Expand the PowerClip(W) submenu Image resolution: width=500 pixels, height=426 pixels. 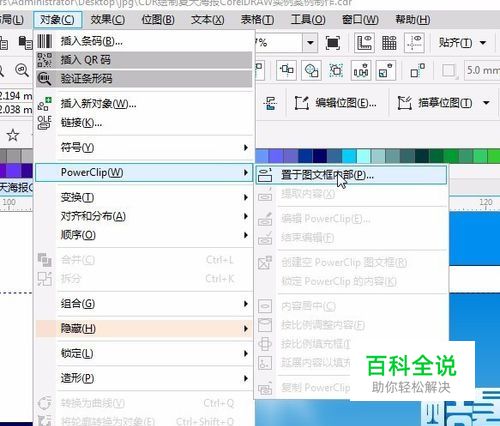144,172
